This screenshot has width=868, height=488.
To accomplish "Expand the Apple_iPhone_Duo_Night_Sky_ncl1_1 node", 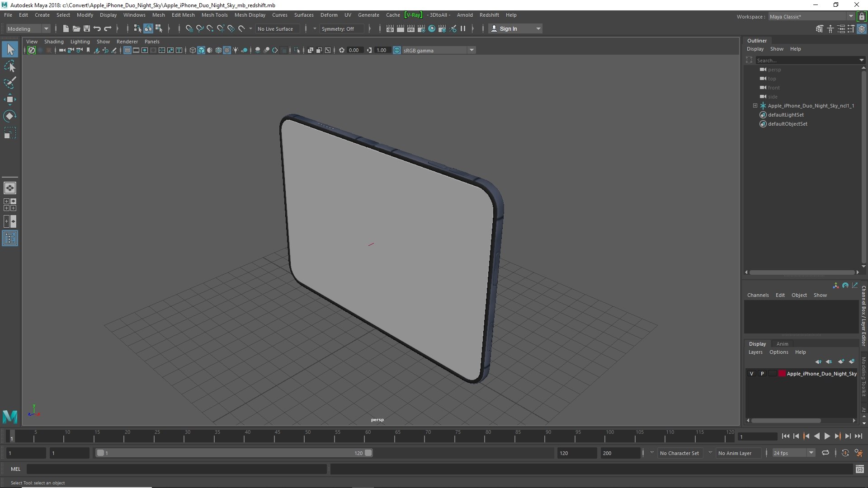I will (755, 106).
